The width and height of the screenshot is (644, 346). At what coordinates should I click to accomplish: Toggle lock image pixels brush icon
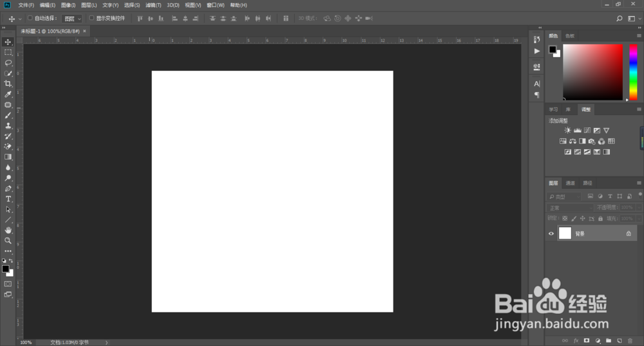[574, 219]
